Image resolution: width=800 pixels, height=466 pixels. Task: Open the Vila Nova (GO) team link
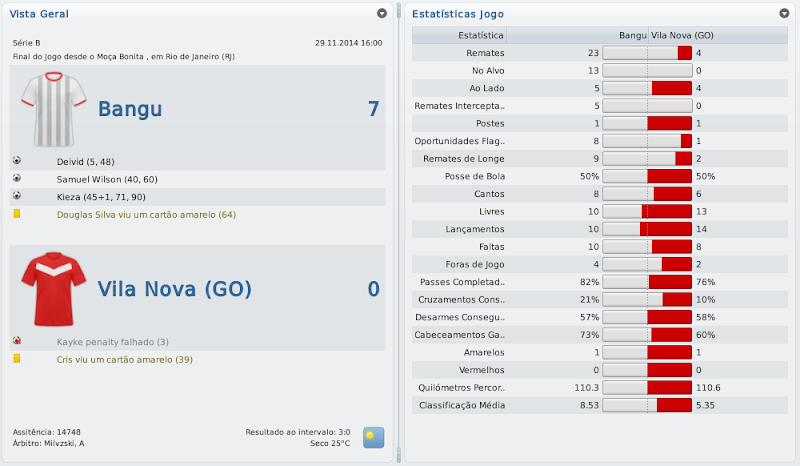(174, 289)
